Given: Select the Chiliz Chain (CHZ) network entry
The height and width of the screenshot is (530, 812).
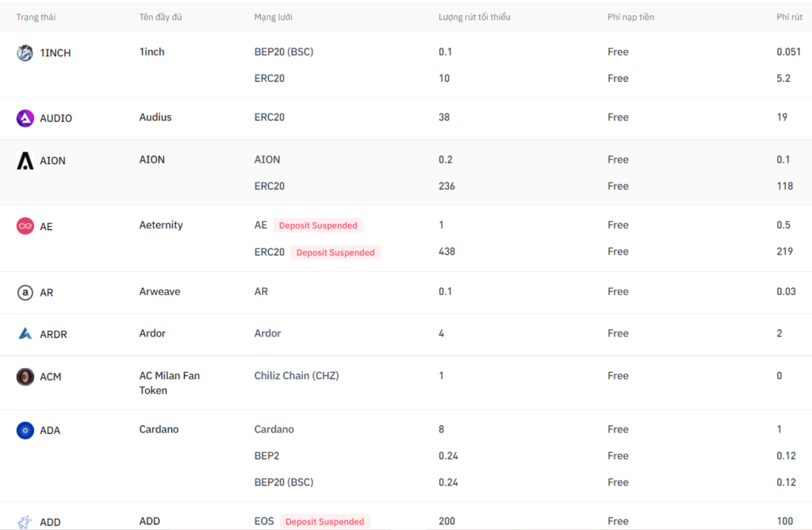Looking at the screenshot, I should pos(296,376).
